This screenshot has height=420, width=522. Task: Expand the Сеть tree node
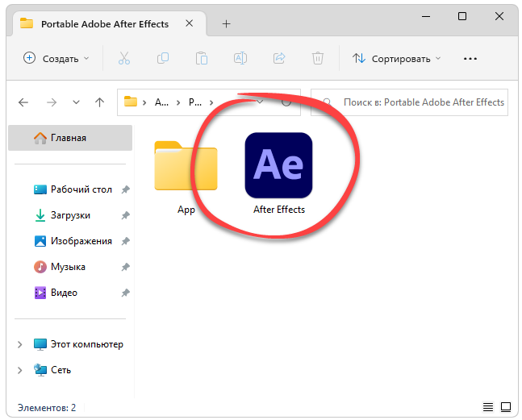point(20,370)
